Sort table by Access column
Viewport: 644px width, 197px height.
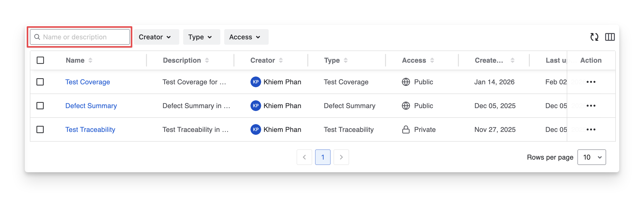coord(432,60)
